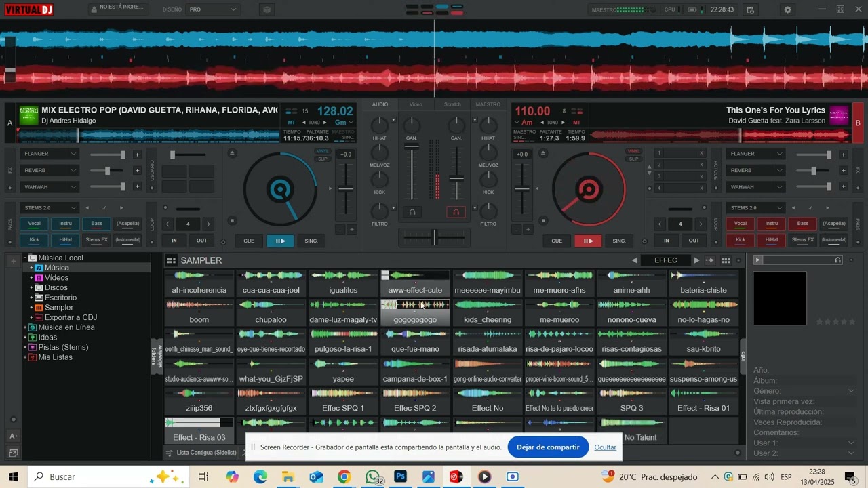Toggle info panel headphone preview
This screenshot has height=488, width=868.
pos(838,260)
